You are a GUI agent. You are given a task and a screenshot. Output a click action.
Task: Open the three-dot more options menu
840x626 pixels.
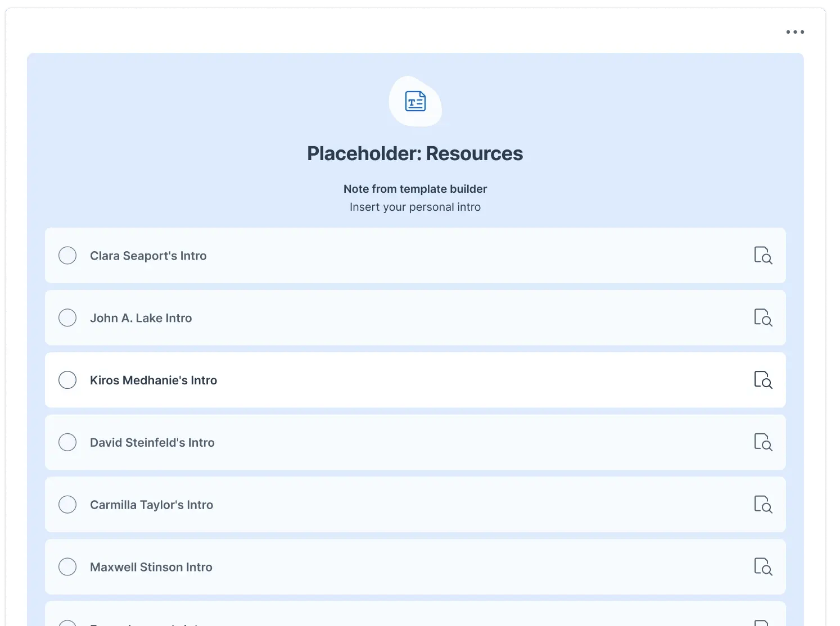pos(795,32)
